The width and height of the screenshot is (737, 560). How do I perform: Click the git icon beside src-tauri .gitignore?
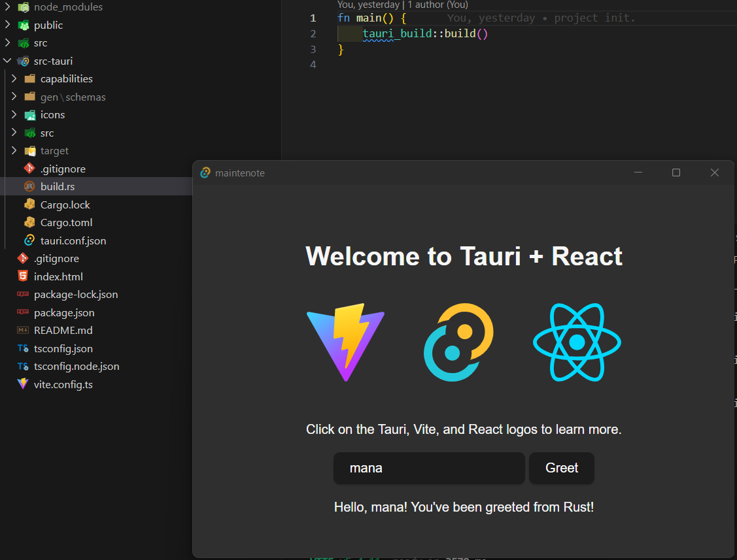[29, 168]
